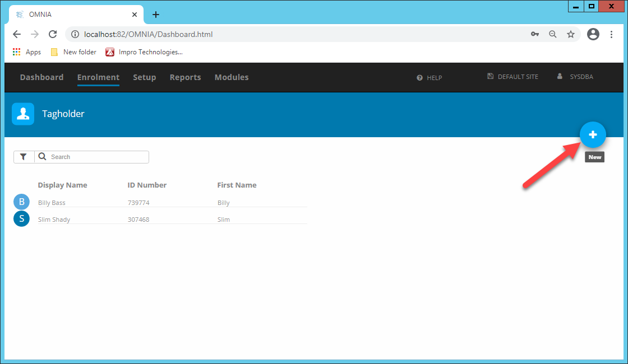Screen dimensions: 628x364
Task: Open the New folder bookmark
Action: pyautogui.click(x=73, y=52)
